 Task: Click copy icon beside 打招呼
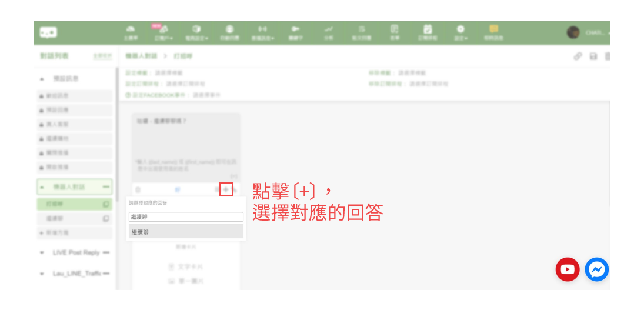pos(106,205)
